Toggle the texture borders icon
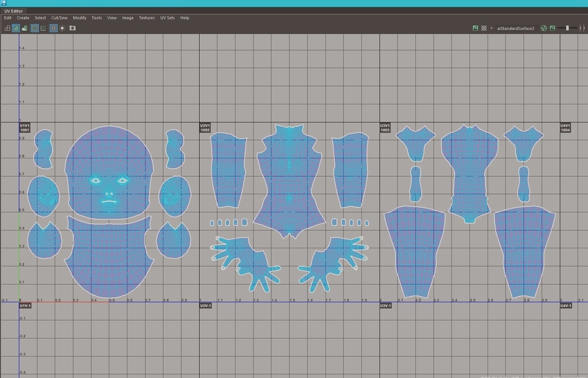 coord(34,28)
